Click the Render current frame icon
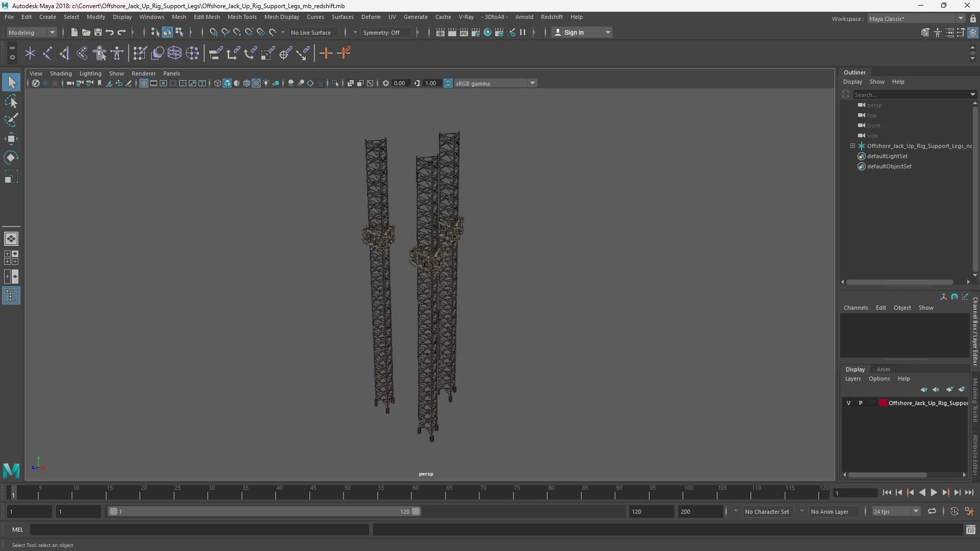Image resolution: width=980 pixels, height=551 pixels. coord(452,32)
